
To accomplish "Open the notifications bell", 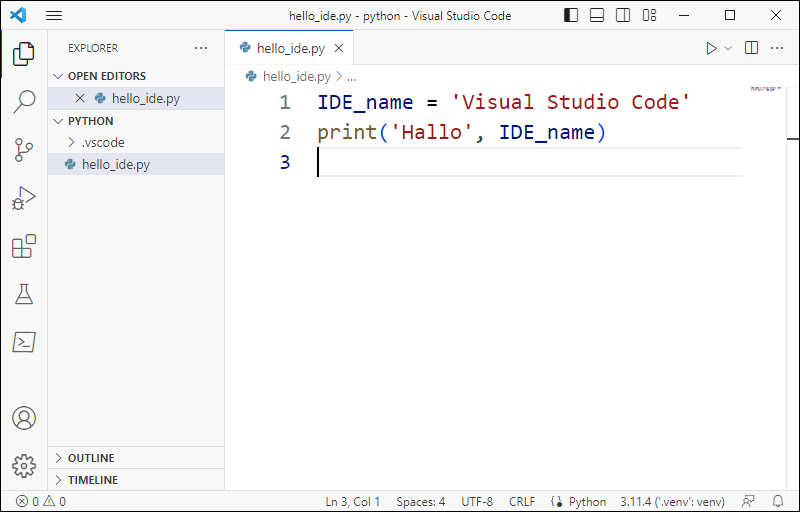I will [x=778, y=502].
